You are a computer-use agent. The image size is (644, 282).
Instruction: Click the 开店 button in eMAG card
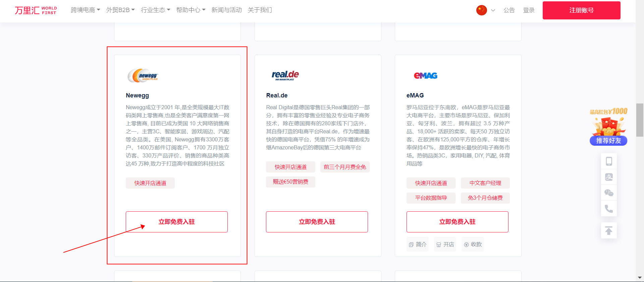445,244
